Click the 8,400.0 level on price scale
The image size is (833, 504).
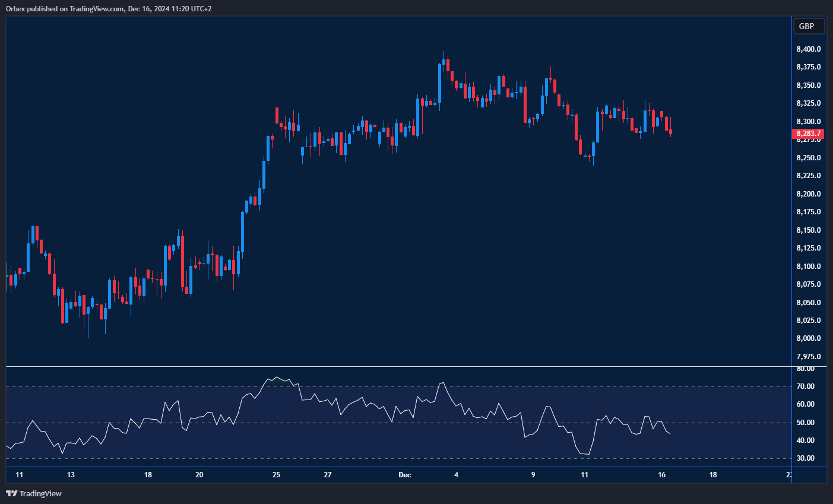click(808, 49)
